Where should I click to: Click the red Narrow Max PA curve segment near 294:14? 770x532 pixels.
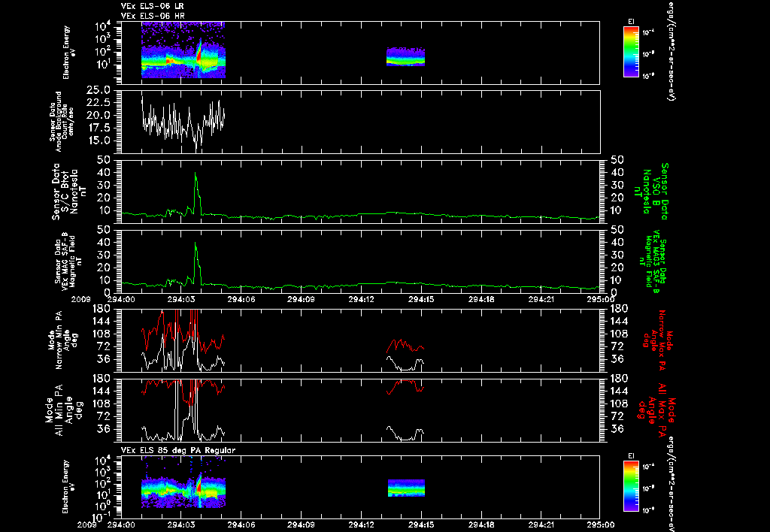(x=405, y=345)
